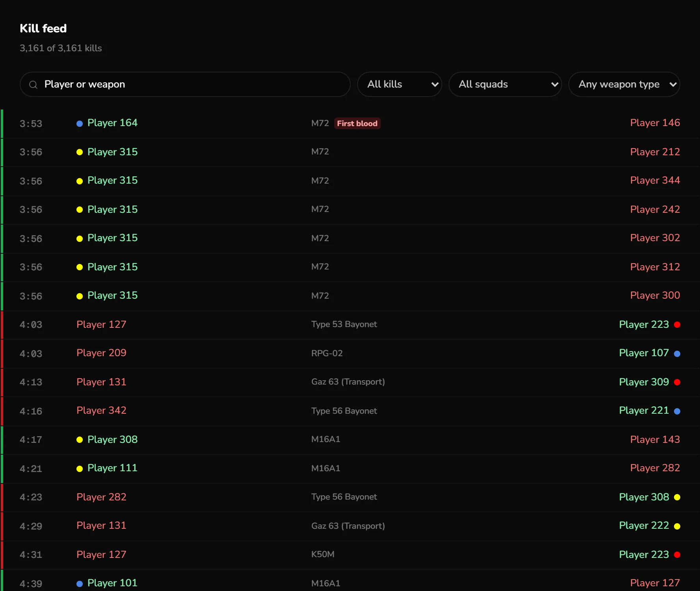700x591 pixels.
Task: Click red squad dot next to Player 309
Action: pos(677,382)
